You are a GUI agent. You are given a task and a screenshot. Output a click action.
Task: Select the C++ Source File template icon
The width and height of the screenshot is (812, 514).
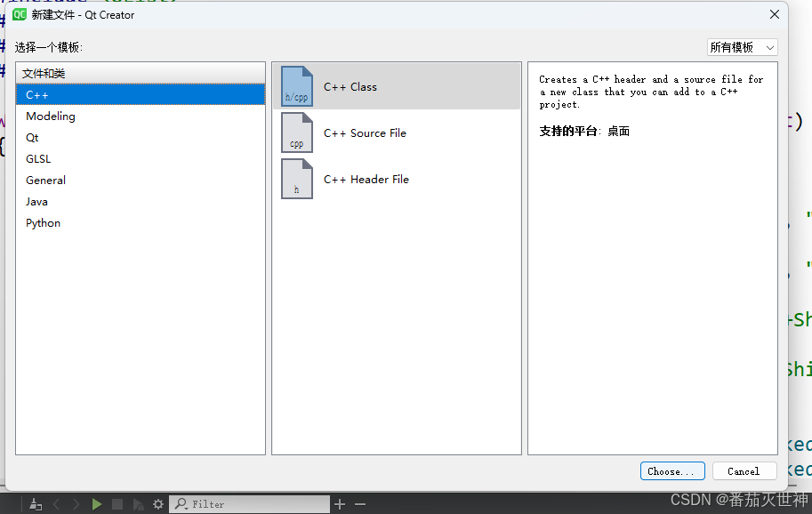pos(296,133)
